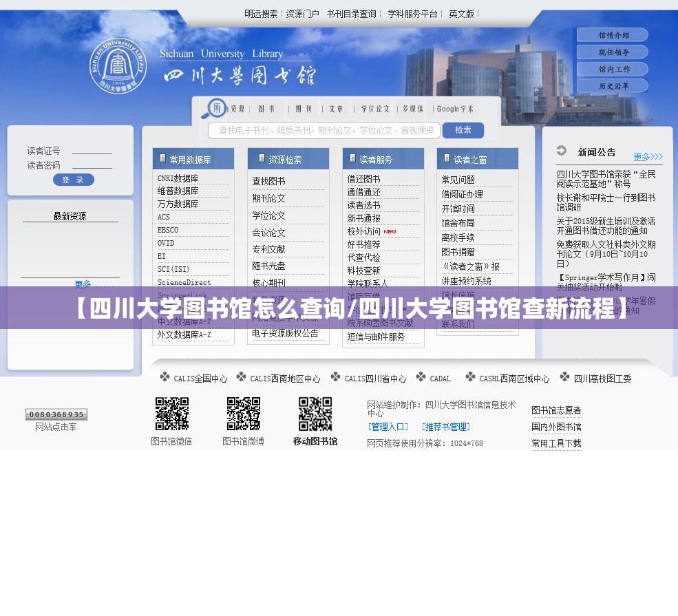Click the 新闻公告 arrow icon
The width and height of the screenshot is (678, 616).
[x=561, y=151]
